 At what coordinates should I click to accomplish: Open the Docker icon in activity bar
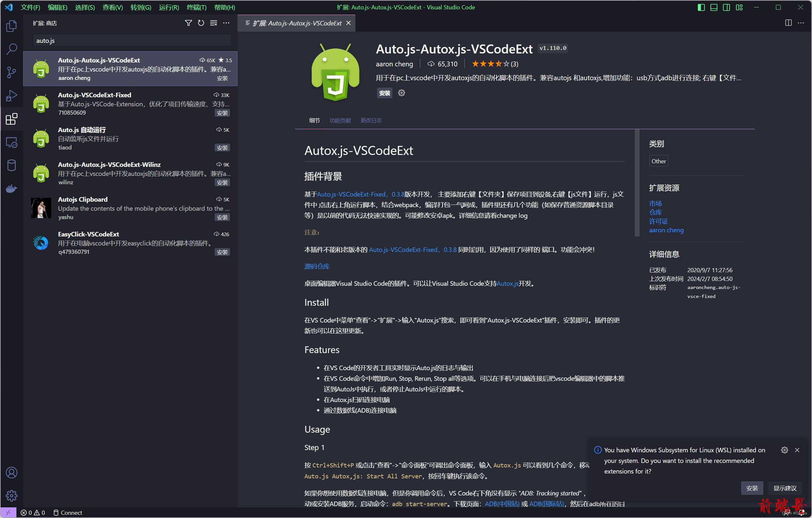coord(12,189)
